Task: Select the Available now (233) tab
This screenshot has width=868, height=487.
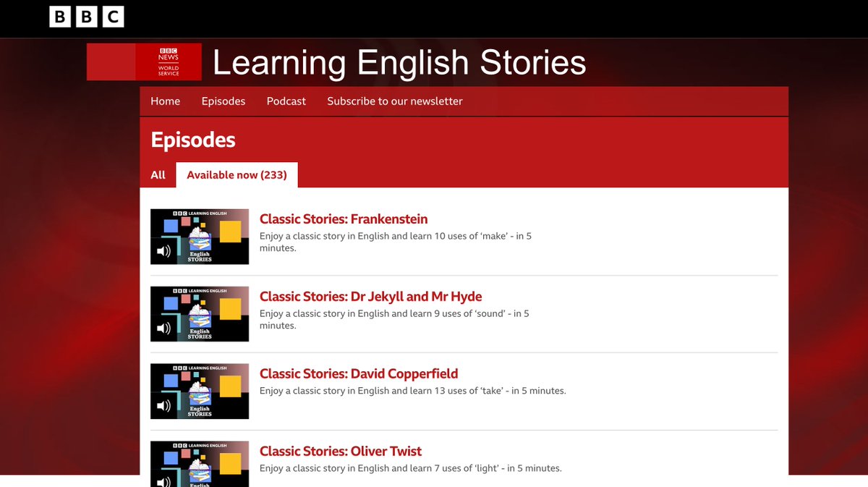Action: click(237, 175)
